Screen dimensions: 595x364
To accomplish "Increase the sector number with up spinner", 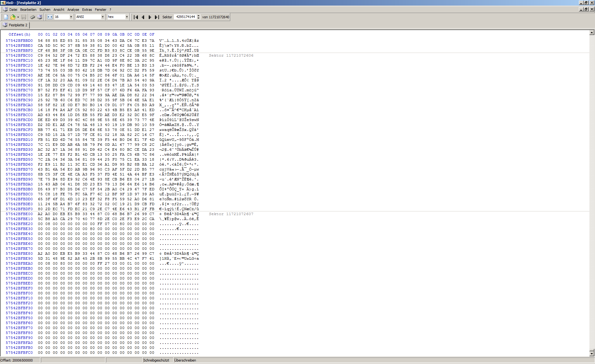I will point(199,15).
